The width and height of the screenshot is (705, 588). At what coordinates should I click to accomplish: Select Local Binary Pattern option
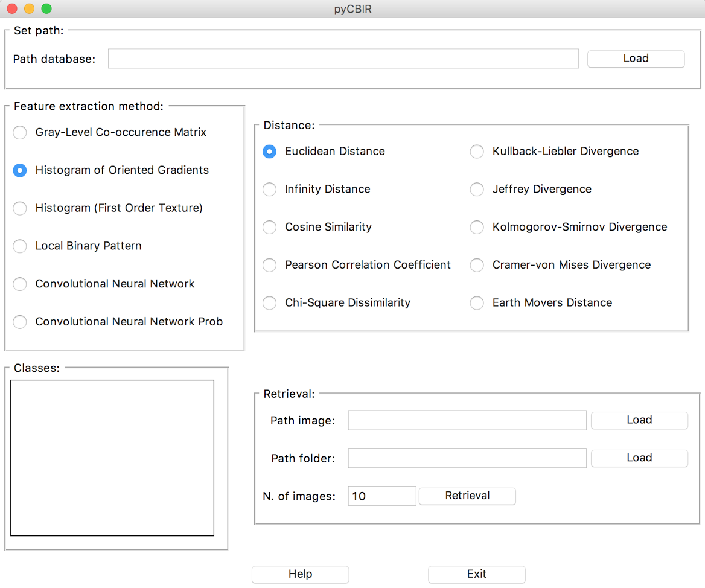20,246
